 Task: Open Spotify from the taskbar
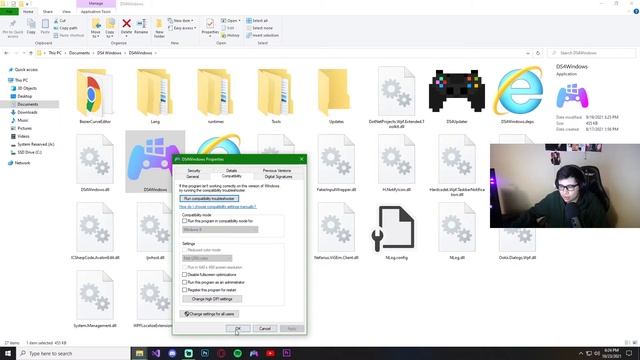coord(238,353)
